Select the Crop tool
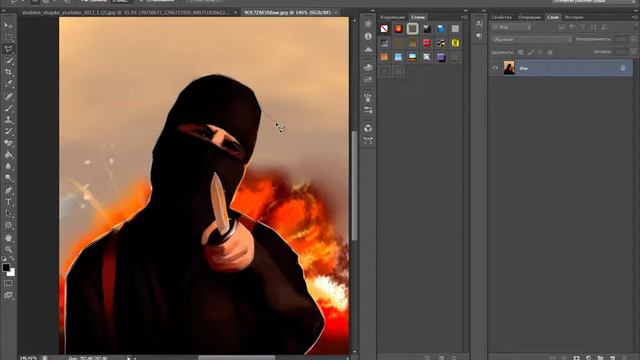This screenshot has width=640, height=360. point(8,72)
